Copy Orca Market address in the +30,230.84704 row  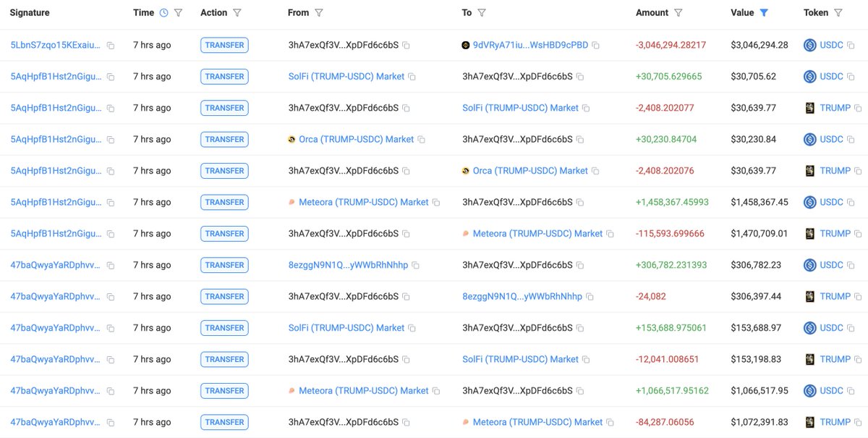(421, 140)
